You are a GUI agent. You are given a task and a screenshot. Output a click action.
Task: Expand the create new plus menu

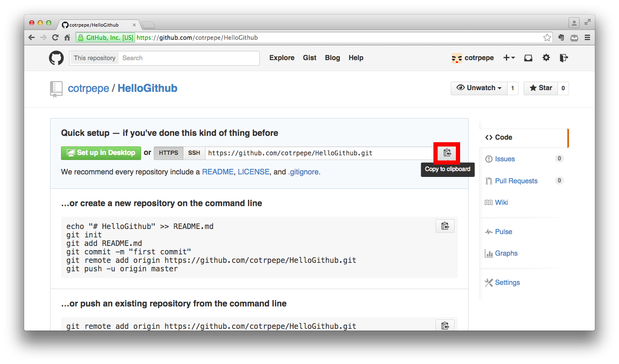click(x=509, y=58)
